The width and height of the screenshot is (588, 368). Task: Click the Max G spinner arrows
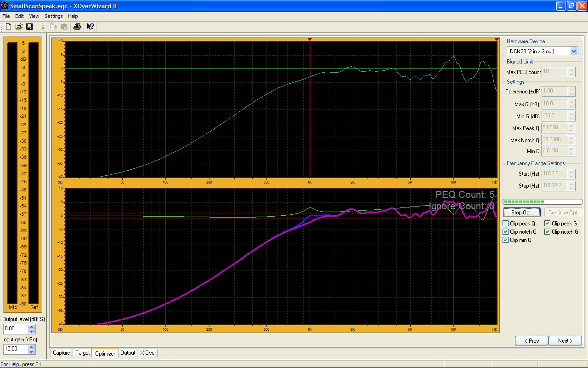(571, 104)
